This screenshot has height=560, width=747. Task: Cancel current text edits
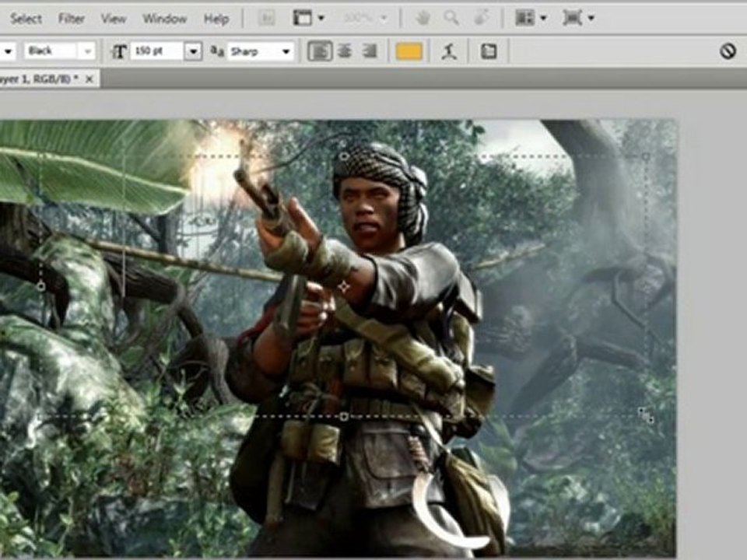[728, 51]
